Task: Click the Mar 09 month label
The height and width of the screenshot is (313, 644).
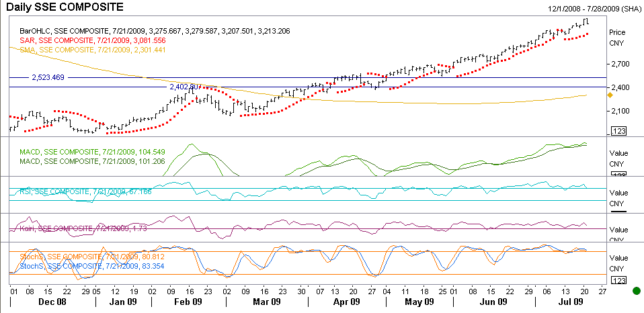Action: click(x=266, y=302)
